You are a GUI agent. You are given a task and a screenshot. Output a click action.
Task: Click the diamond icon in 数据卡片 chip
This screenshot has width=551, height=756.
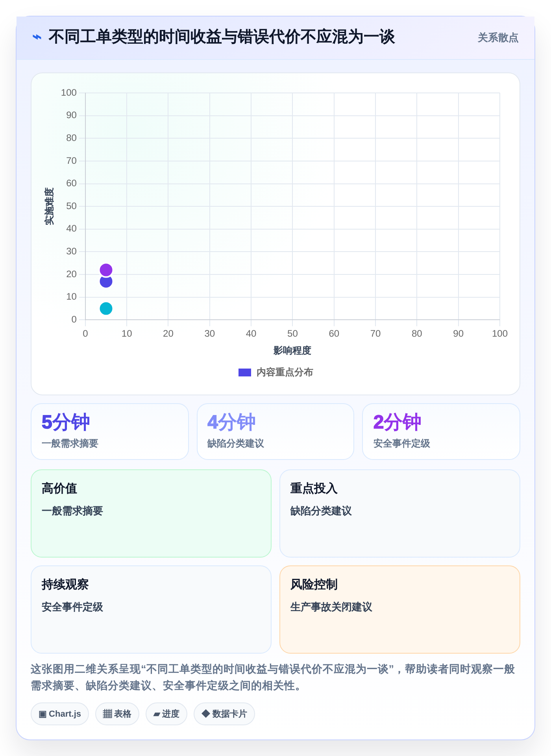205,713
